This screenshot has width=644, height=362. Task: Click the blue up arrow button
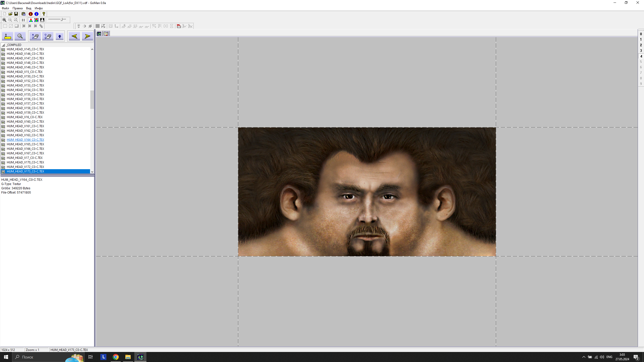60,36
